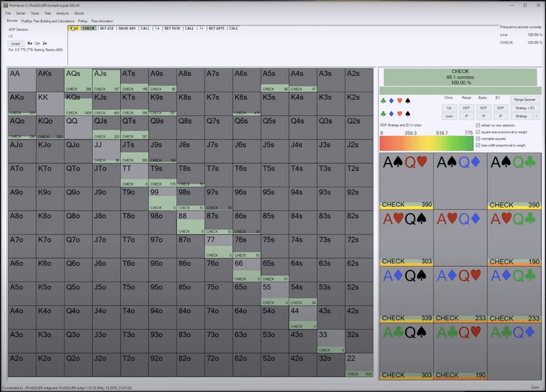The height and width of the screenshot is (392, 546).
Task: Select the CALL node after BET 2815
Action: pos(233,28)
